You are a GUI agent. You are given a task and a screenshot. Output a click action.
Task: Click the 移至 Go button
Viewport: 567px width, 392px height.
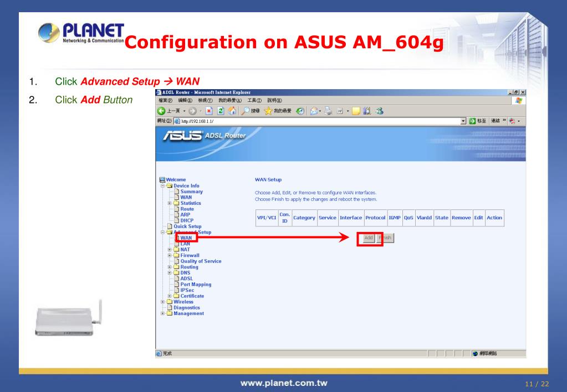tap(478, 121)
